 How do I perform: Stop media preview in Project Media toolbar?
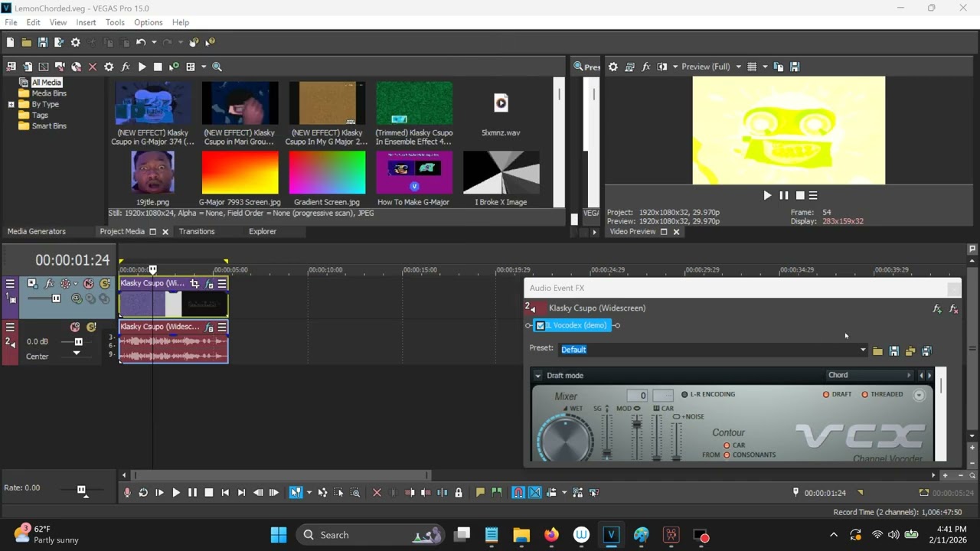pyautogui.click(x=158, y=67)
